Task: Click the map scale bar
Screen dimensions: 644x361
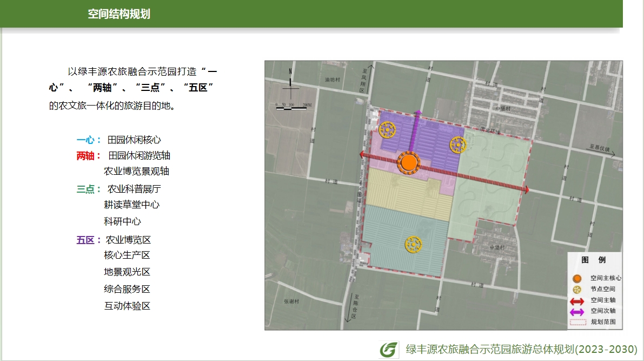Action: pyautogui.click(x=293, y=108)
